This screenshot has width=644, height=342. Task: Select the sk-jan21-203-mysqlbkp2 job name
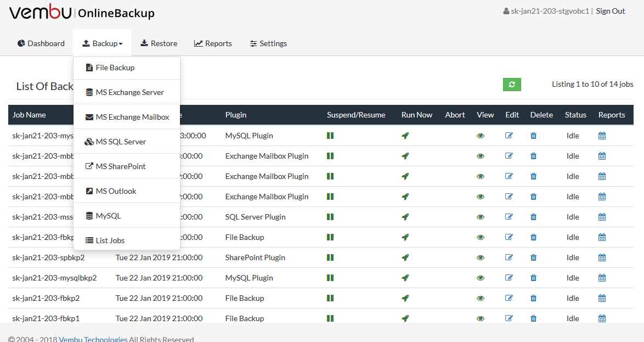point(55,278)
